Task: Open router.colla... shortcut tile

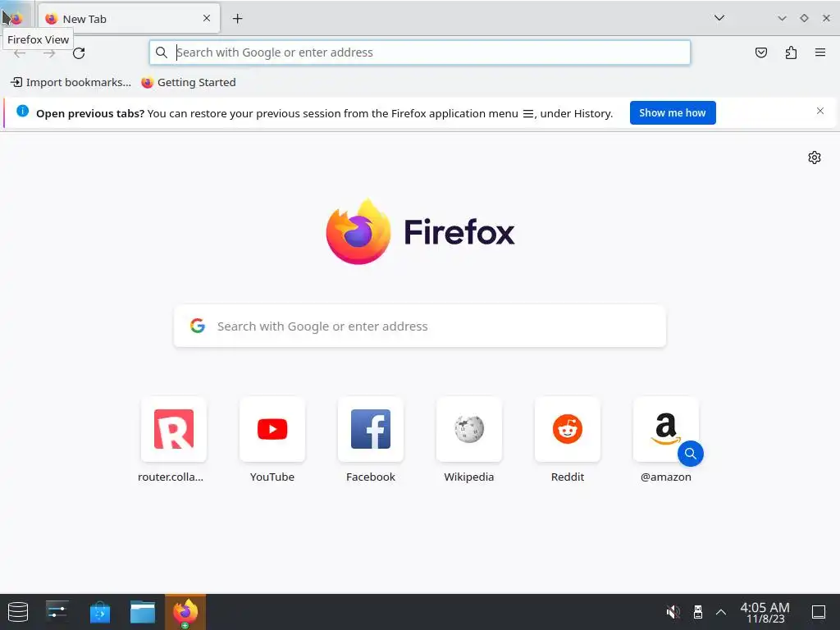Action: pos(174,429)
